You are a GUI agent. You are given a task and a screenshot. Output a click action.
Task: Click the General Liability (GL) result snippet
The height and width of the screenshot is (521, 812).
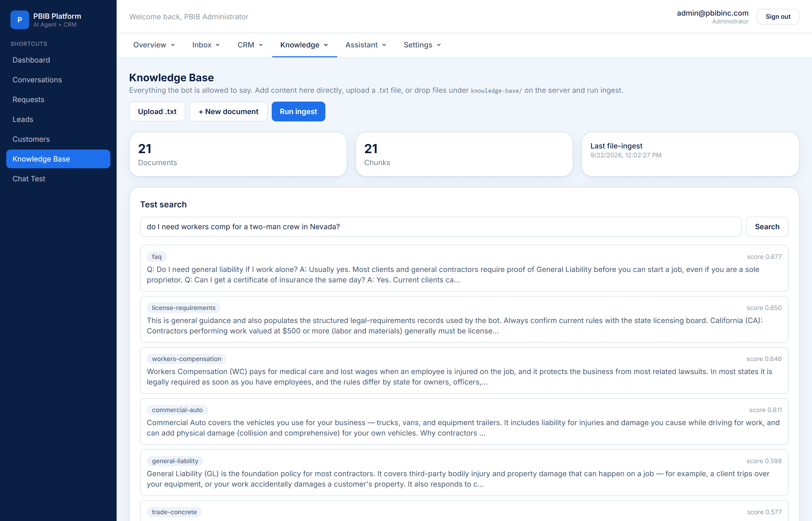tap(458, 479)
